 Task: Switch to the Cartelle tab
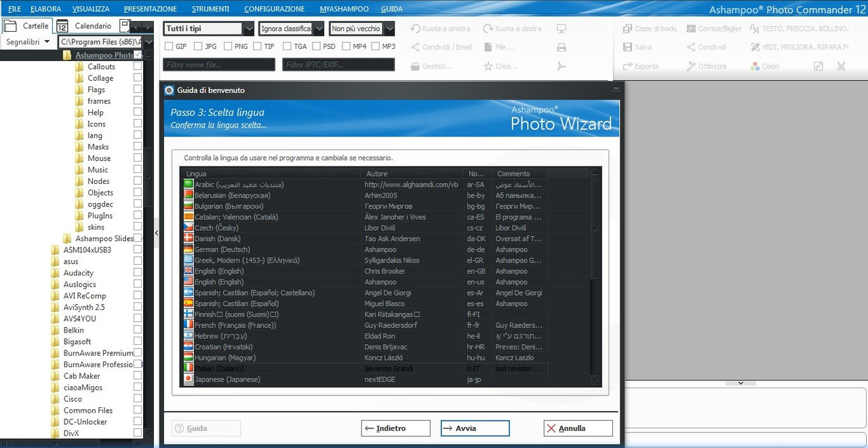coord(27,26)
